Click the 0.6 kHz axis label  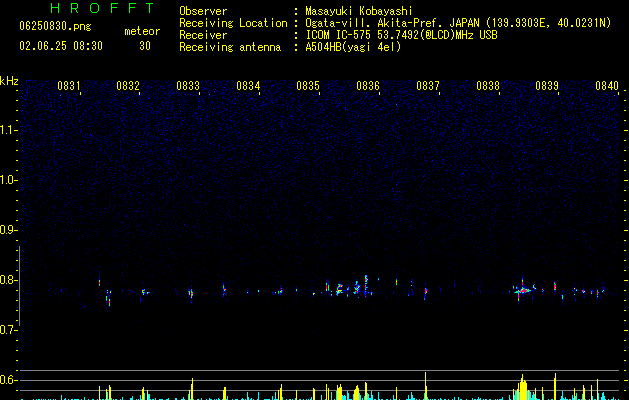9,380
